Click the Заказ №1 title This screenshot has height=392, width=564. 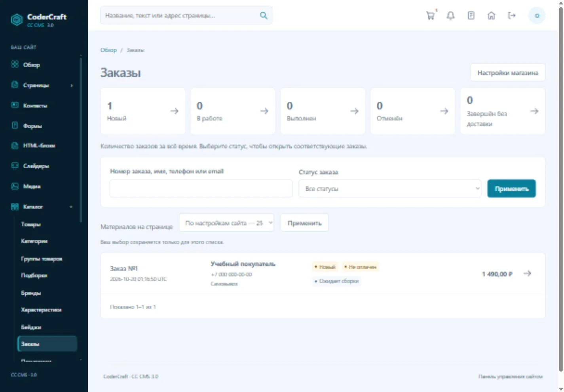pos(124,268)
